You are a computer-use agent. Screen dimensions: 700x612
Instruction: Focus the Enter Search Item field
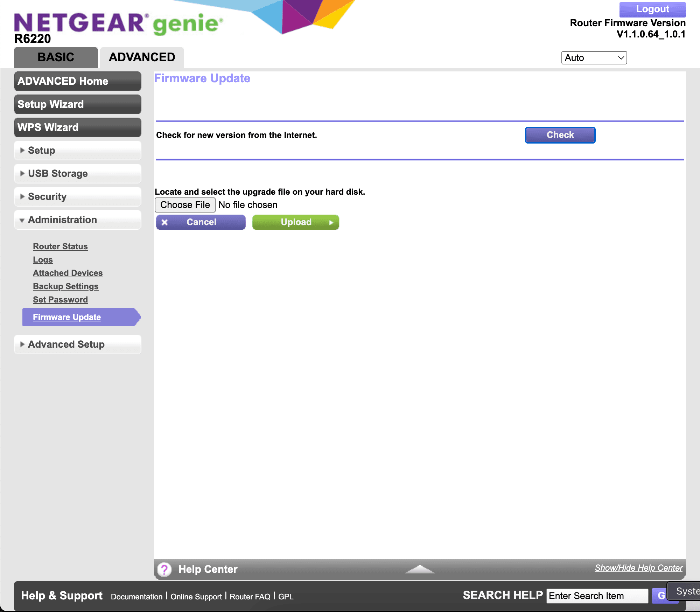tap(597, 596)
